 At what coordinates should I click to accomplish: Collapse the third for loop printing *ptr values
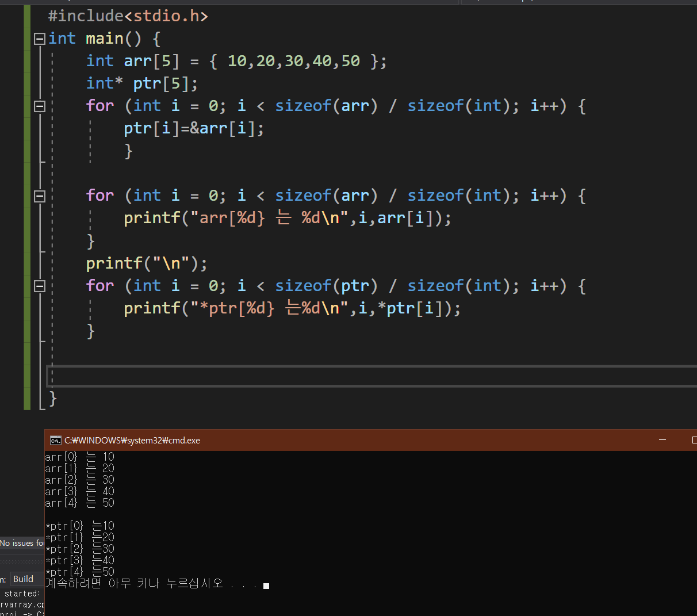(x=40, y=286)
